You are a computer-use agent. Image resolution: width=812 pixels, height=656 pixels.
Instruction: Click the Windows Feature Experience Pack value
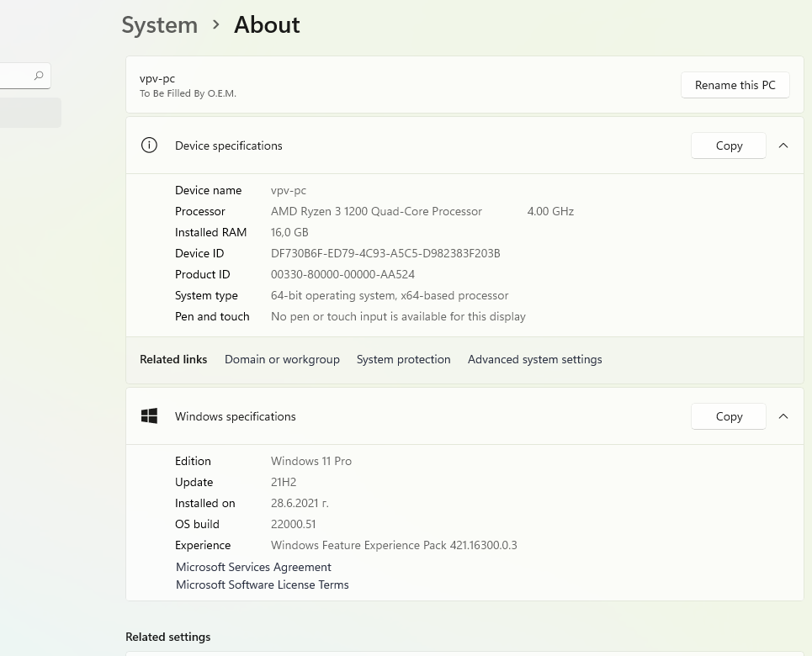(394, 545)
